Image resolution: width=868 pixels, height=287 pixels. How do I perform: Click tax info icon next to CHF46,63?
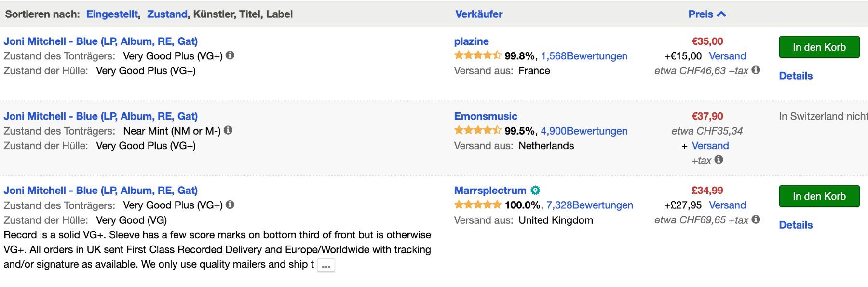[x=756, y=70]
